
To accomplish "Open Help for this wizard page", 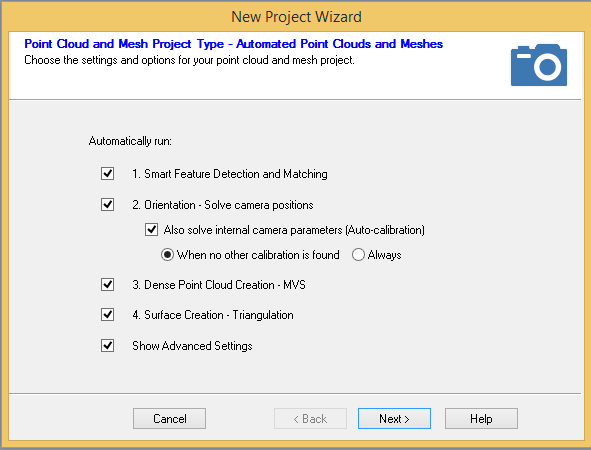I will point(481,419).
